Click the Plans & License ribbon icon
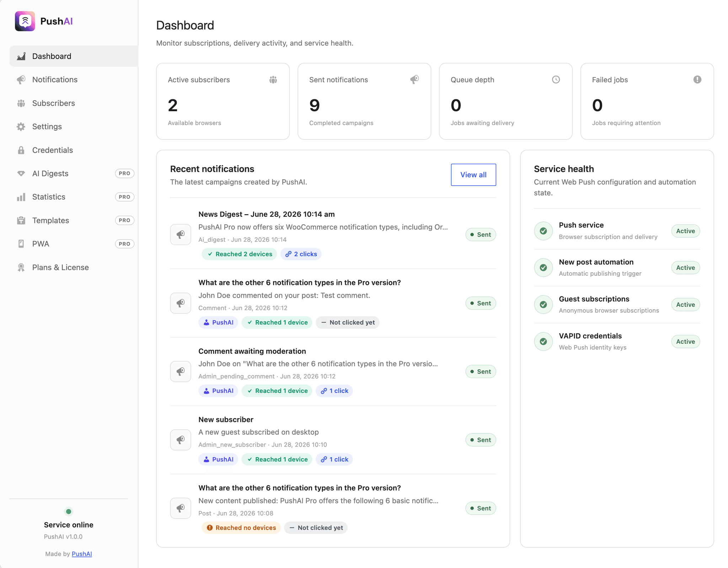Image resolution: width=728 pixels, height=568 pixels. pyautogui.click(x=21, y=267)
